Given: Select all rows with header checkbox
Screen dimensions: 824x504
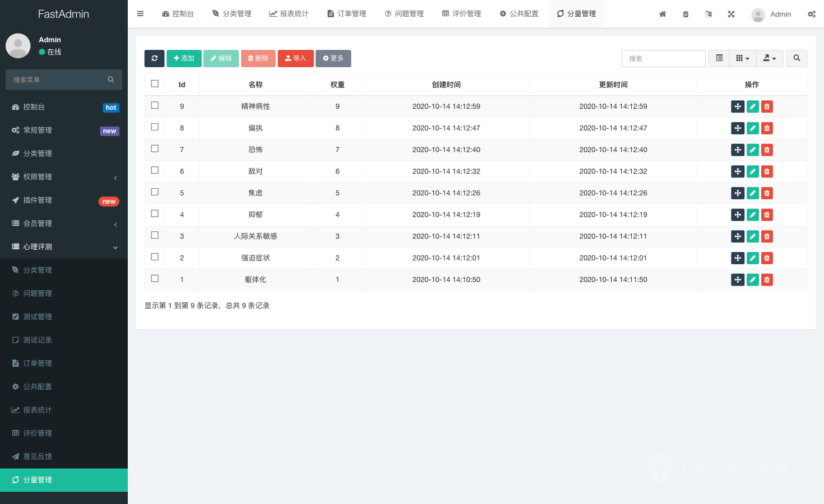Looking at the screenshot, I should [155, 84].
